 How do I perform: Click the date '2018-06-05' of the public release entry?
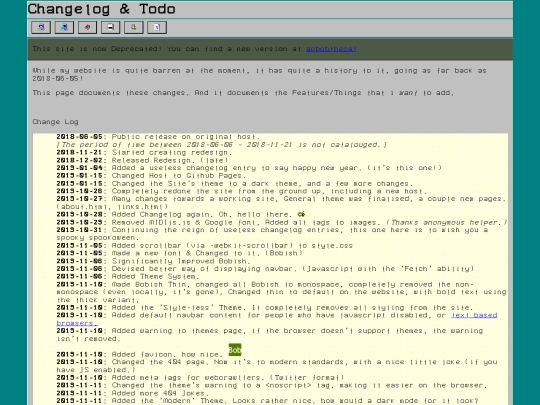[x=80, y=137]
